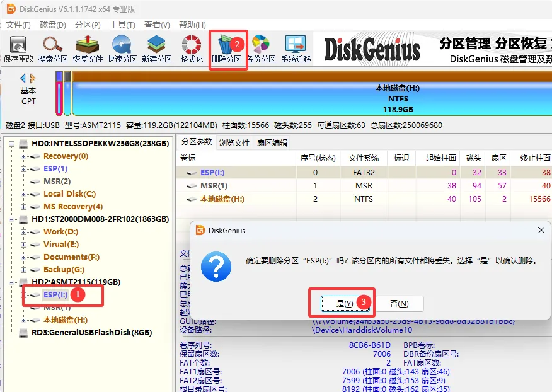Select Work(D:) in the tree
Viewport: 552px width, 392px height.
click(x=60, y=232)
